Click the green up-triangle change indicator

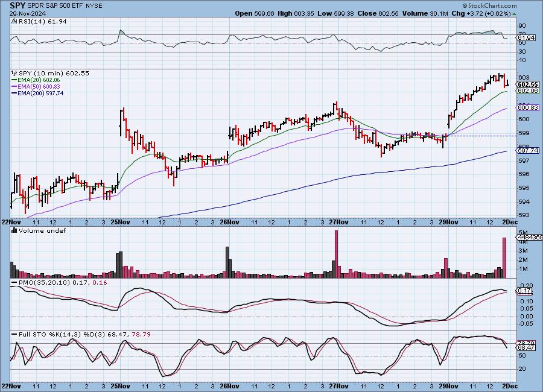[514, 14]
